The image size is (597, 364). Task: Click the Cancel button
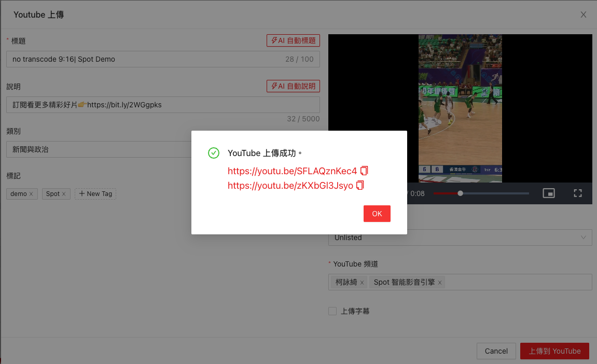496,351
